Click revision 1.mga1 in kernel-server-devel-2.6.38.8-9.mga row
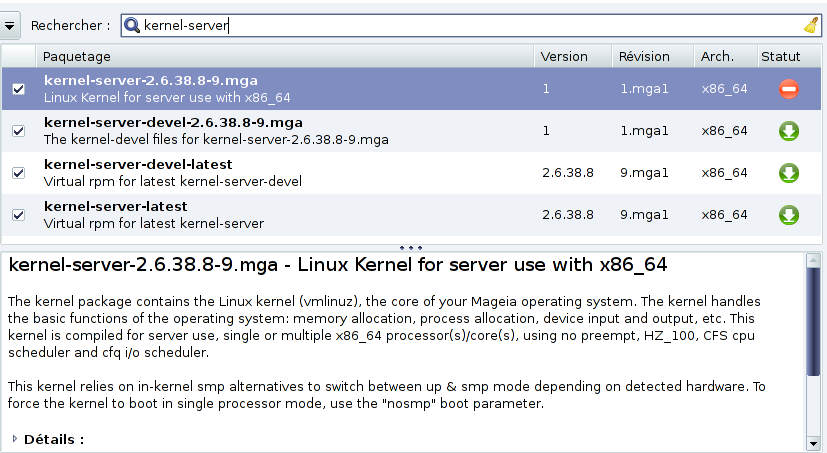 644,131
